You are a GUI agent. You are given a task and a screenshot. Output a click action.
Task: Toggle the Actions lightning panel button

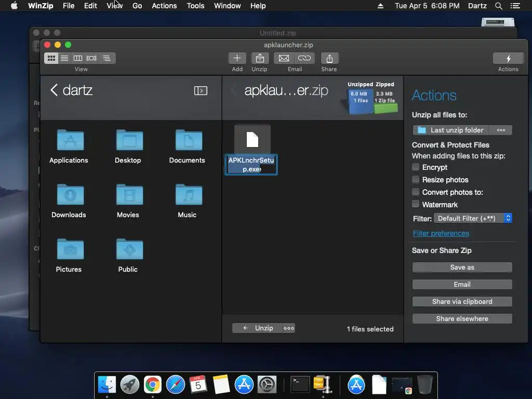tap(508, 58)
